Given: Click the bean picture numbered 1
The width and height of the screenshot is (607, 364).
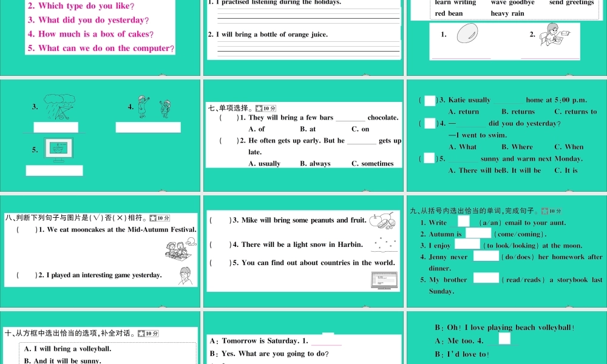Looking at the screenshot, I should (467, 33).
